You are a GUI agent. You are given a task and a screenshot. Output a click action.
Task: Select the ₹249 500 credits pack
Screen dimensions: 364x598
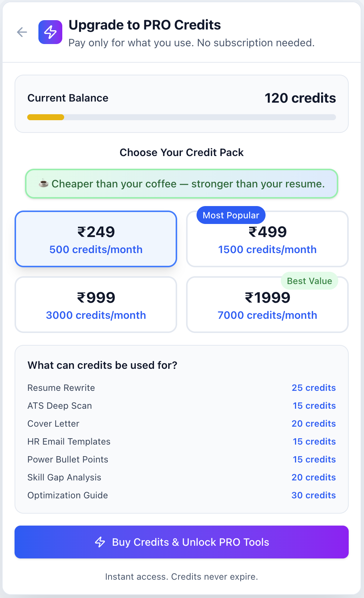pos(96,239)
